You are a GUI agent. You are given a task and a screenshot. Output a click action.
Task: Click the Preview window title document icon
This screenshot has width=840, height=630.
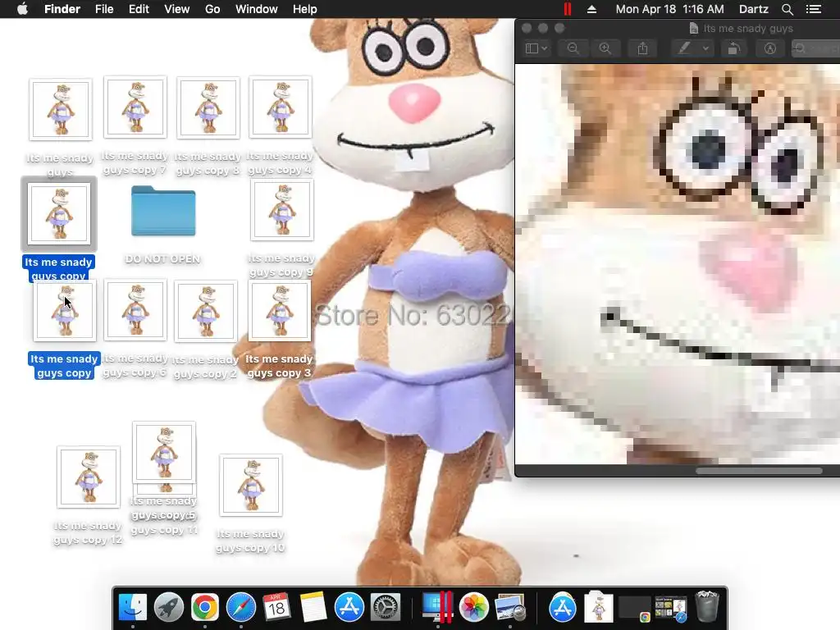click(x=694, y=29)
